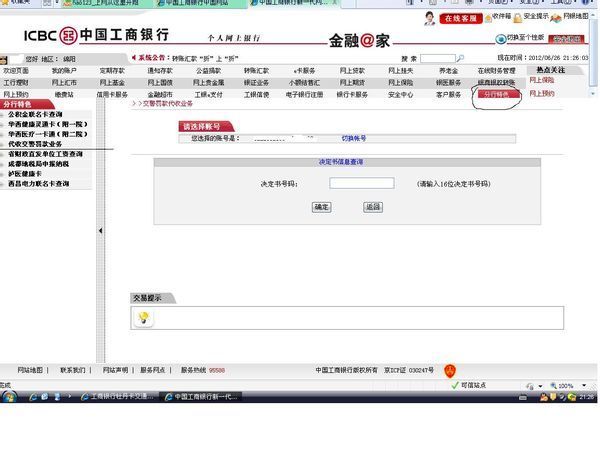The image size is (600, 450).
Task: Select 代收交警罚款业务 in the sidebar
Action: 35,144
